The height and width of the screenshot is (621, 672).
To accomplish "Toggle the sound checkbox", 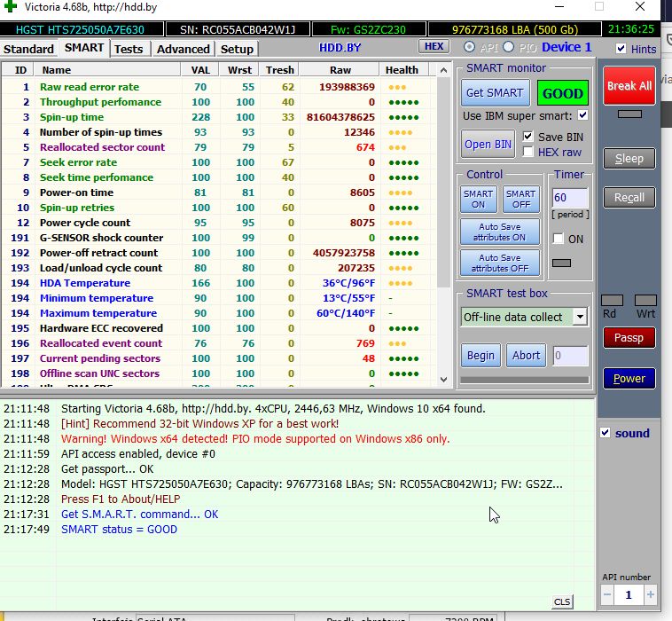I will pos(606,433).
